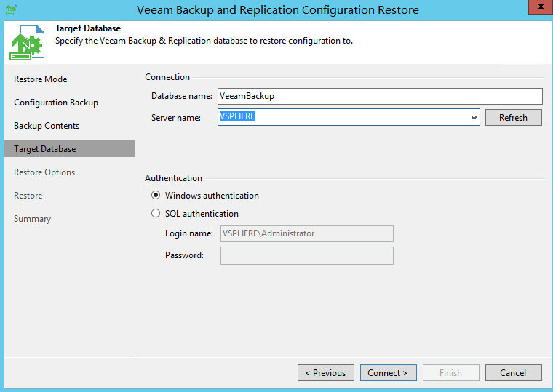Click the Login name label
Image resolution: width=553 pixels, height=392 pixels.
click(189, 233)
